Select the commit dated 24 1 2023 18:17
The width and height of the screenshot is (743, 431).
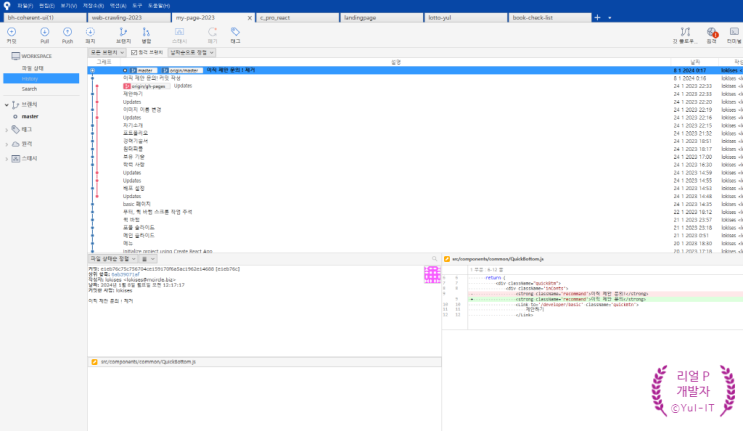pos(415,149)
